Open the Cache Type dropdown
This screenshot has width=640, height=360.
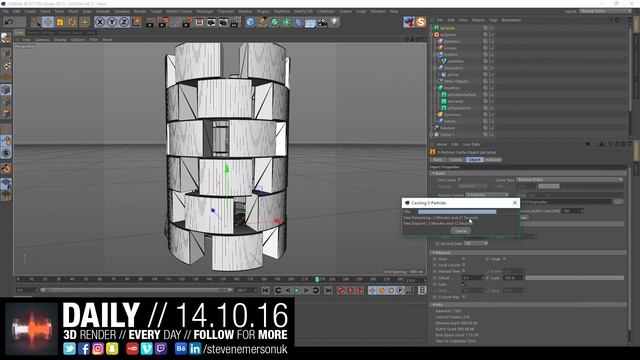(x=569, y=180)
